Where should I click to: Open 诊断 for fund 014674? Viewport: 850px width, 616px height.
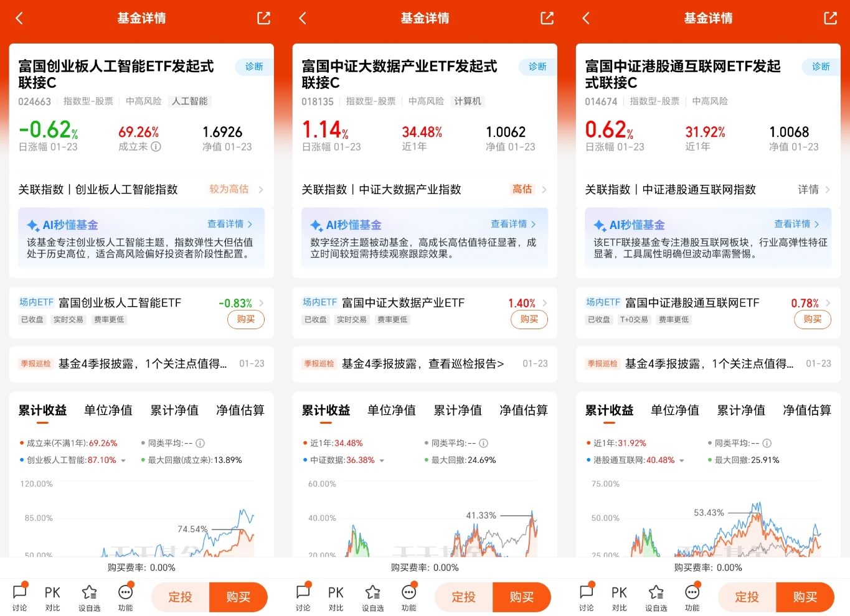pos(821,67)
